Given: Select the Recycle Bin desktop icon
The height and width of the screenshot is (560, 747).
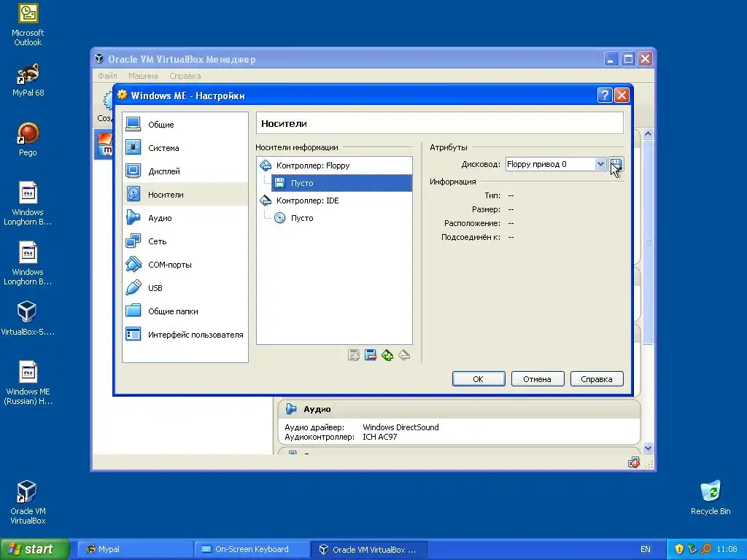Looking at the screenshot, I should 711,497.
